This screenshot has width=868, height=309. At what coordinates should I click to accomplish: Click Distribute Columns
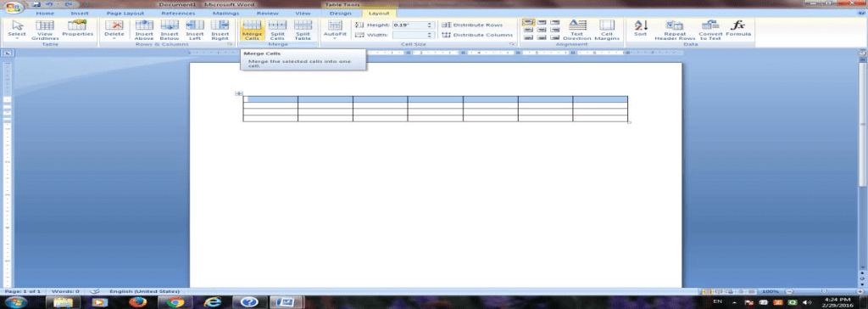click(478, 35)
